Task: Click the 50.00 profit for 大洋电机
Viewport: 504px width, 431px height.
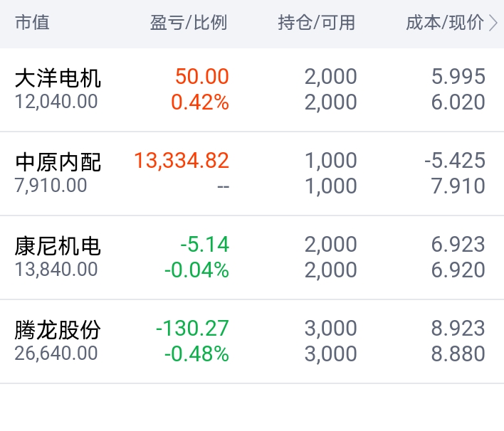Action: (203, 77)
